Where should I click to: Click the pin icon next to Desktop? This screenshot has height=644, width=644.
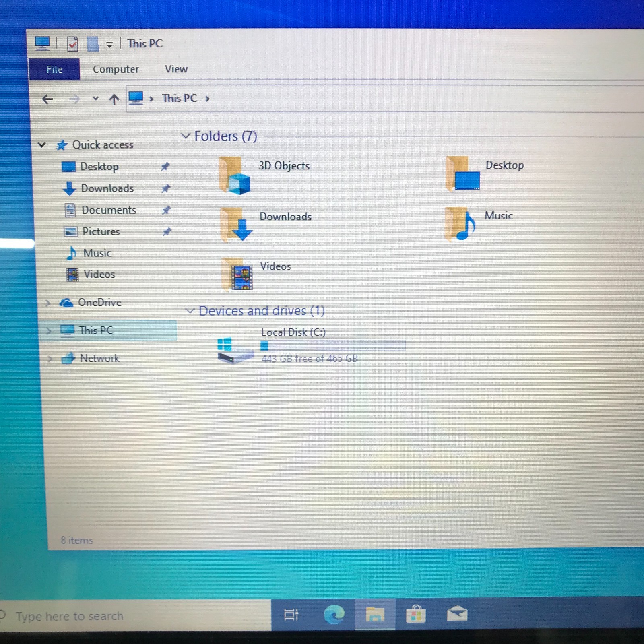click(165, 166)
